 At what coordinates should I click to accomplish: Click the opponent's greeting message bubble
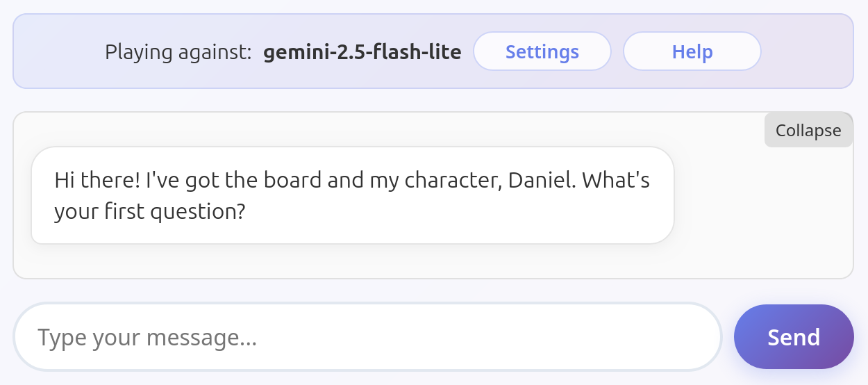353,195
